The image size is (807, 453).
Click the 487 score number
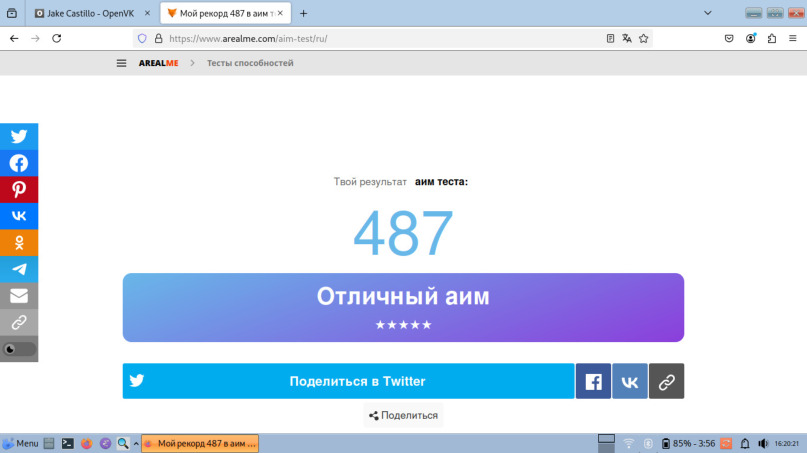click(404, 233)
